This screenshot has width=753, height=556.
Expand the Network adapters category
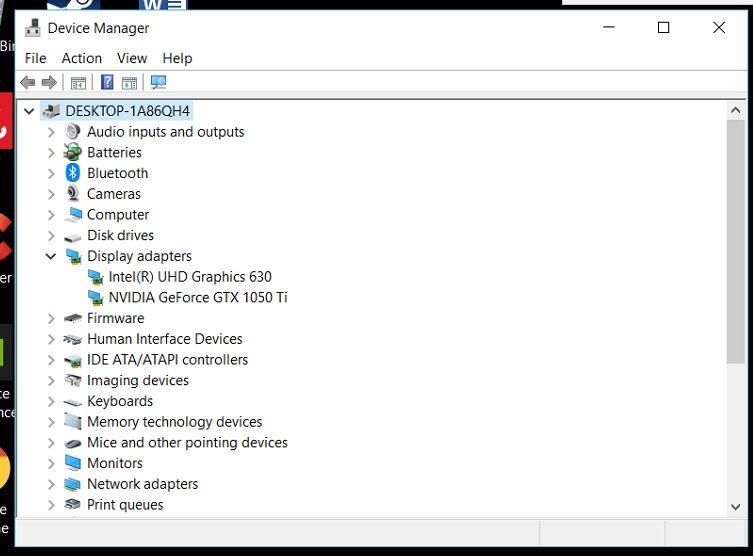(51, 484)
